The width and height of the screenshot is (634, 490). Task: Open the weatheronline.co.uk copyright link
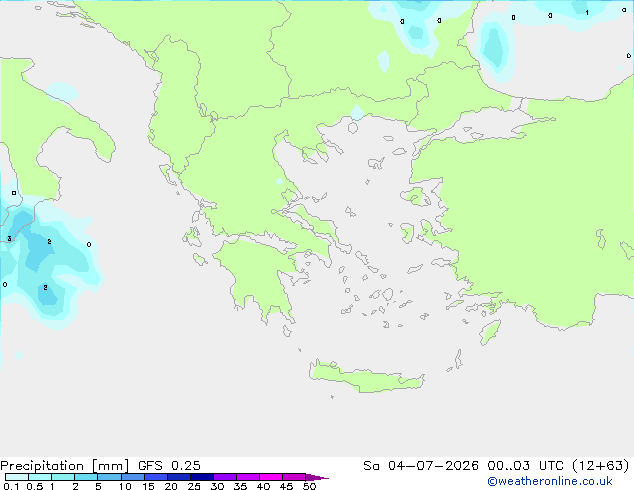550,481
